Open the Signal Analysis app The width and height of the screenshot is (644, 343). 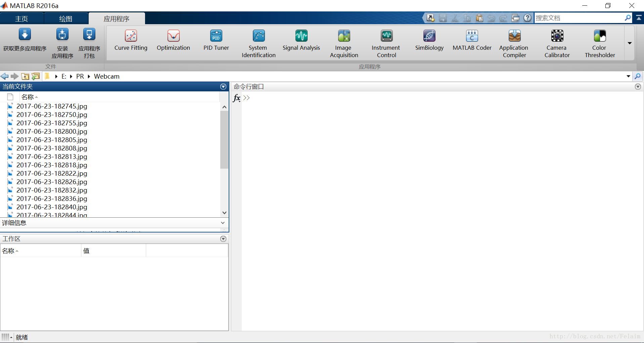coord(301,41)
